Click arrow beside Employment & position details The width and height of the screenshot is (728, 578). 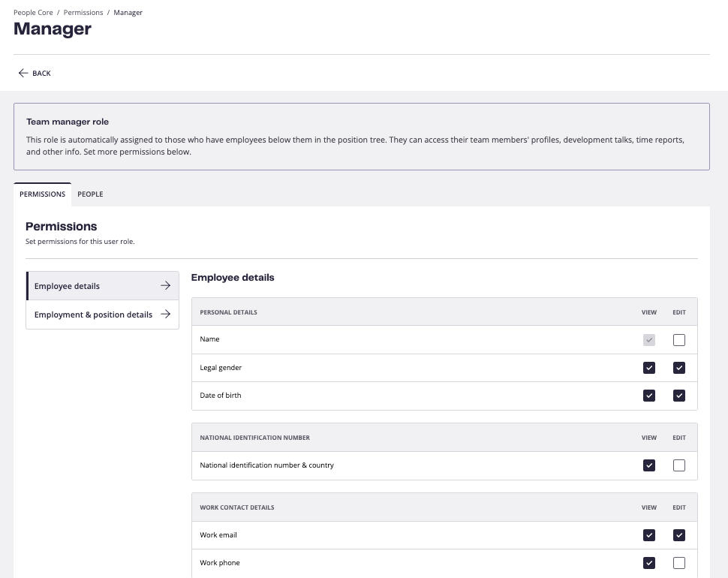point(165,315)
